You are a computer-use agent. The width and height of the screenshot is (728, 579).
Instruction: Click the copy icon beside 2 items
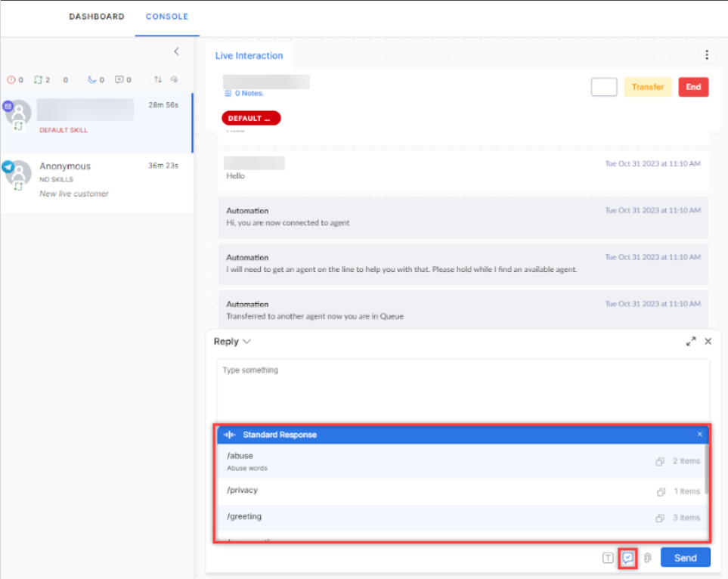[x=660, y=461]
